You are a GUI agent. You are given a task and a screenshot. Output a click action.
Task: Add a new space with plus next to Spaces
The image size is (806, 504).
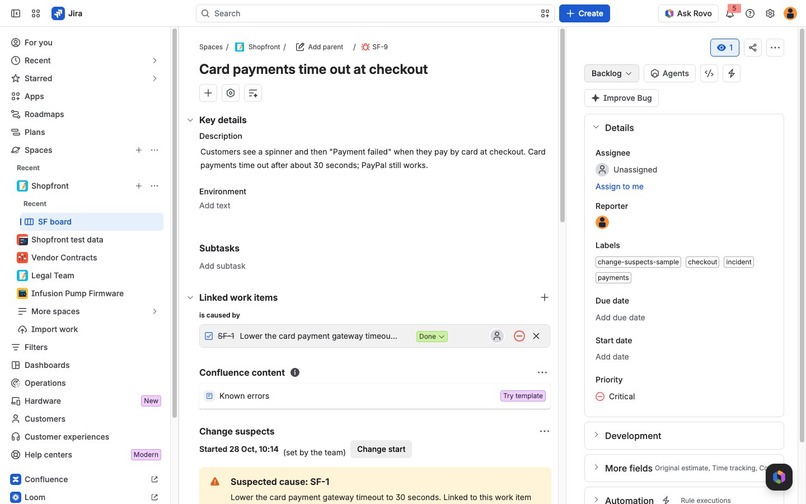coord(138,150)
